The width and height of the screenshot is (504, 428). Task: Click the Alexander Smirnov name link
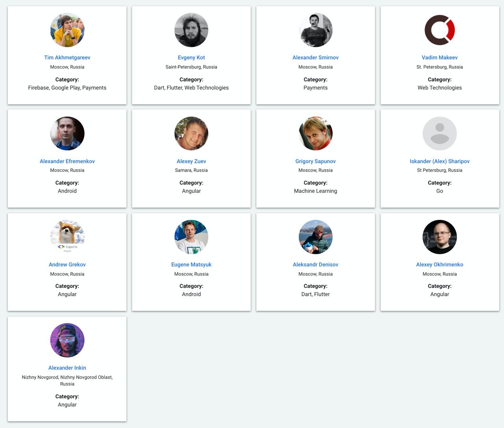click(x=315, y=57)
